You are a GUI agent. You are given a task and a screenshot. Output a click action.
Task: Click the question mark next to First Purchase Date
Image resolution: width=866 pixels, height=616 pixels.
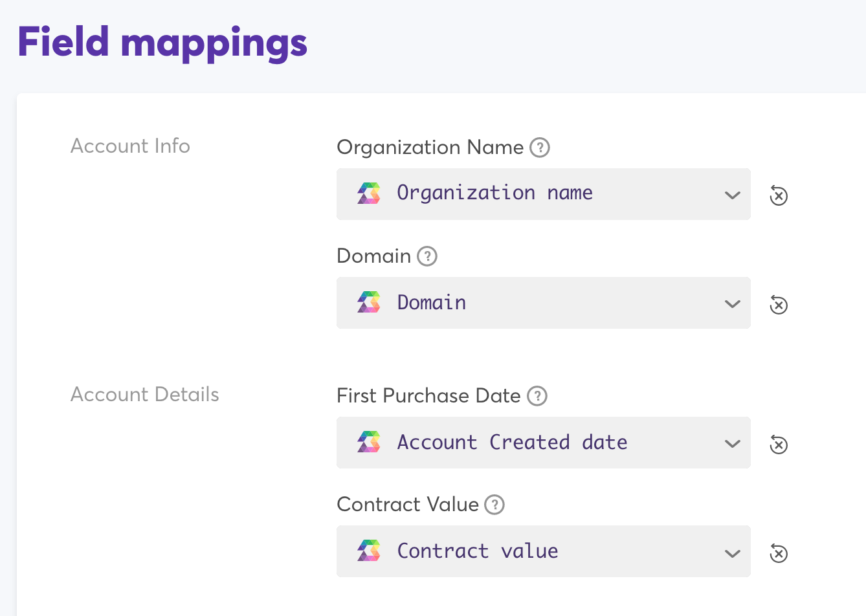pyautogui.click(x=537, y=396)
